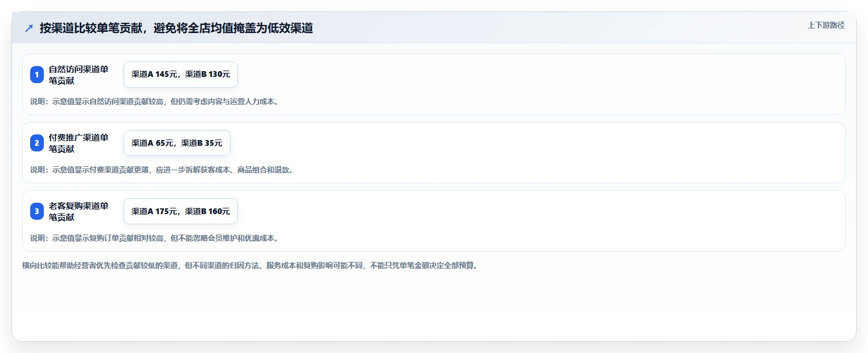868x353 pixels.
Task: Click the note about 内容与运营人力成本
Action: tap(154, 101)
